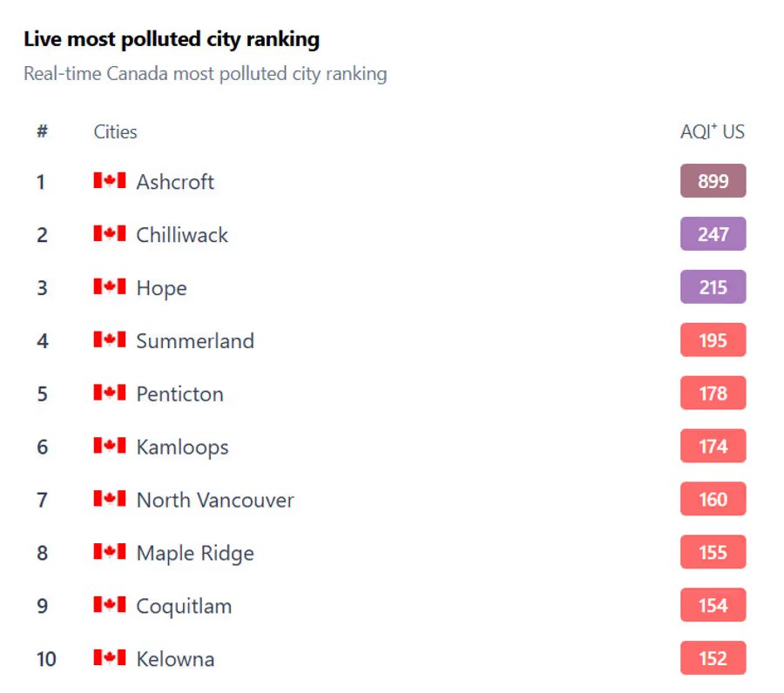
Task: Click the flag icon next to Kamloops
Action: click(x=110, y=445)
